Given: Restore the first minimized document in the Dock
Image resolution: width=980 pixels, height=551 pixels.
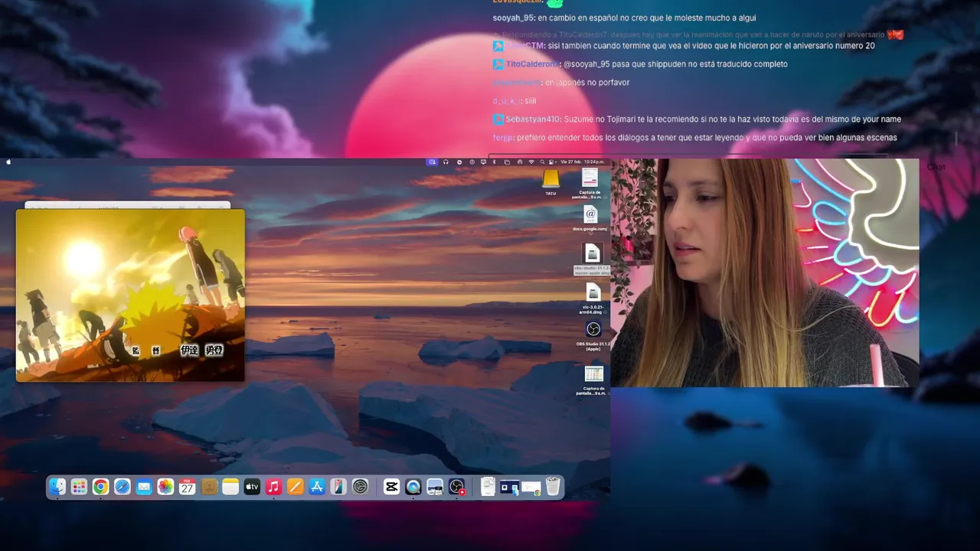Looking at the screenshot, I should coord(488,487).
